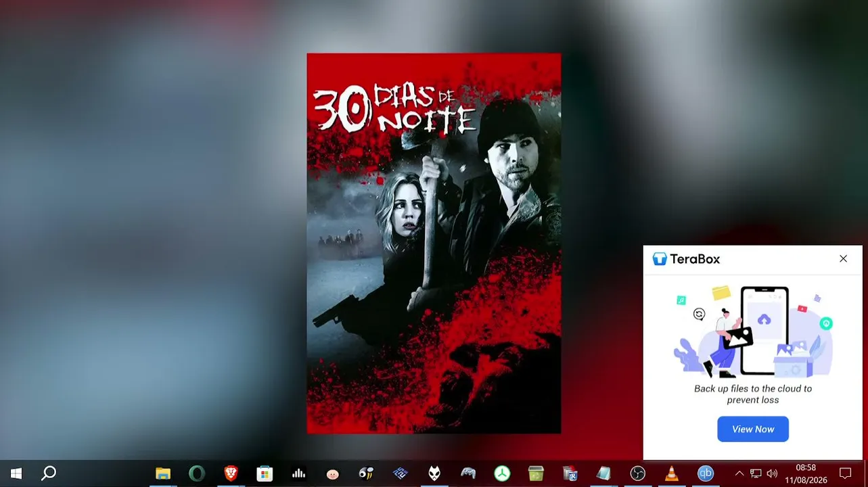Image resolution: width=868 pixels, height=487 pixels.
Task: Open the audio equalizer bars app
Action: click(x=298, y=473)
